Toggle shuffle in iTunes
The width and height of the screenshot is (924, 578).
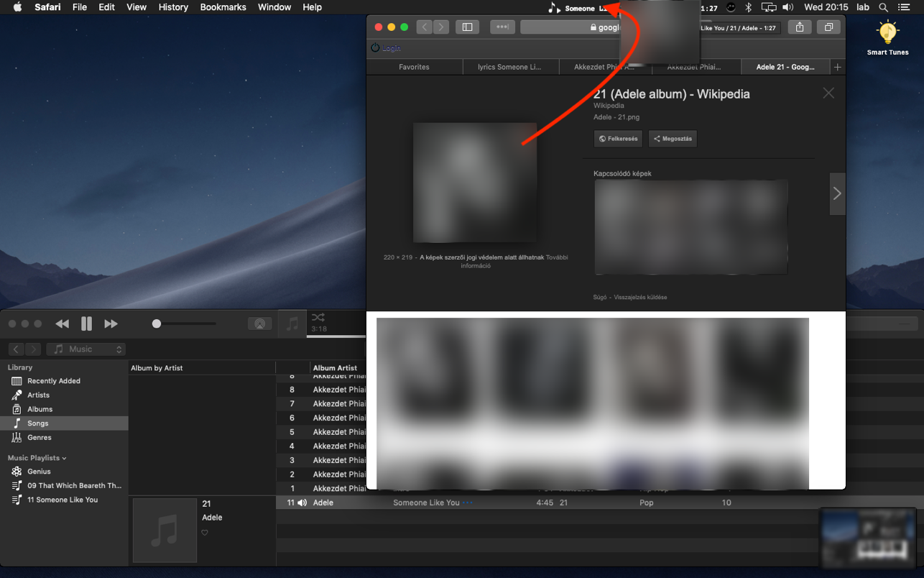point(318,318)
